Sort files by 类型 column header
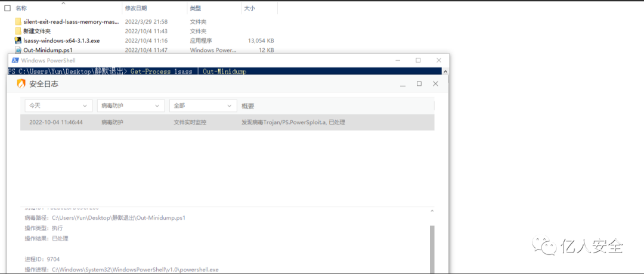644x274 pixels. point(196,8)
